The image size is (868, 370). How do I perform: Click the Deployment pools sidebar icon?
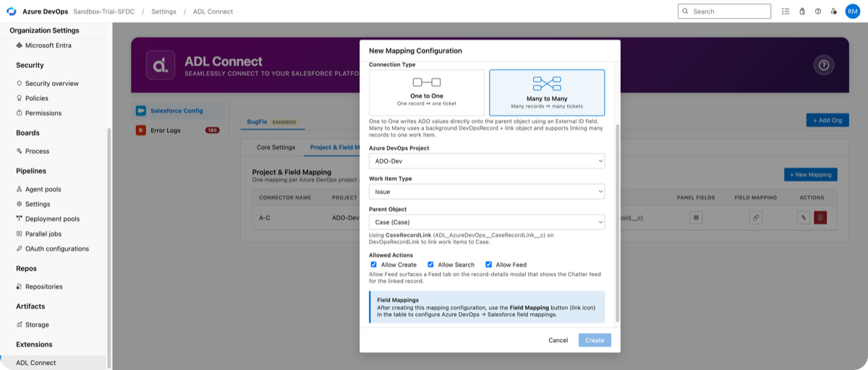[x=20, y=219]
